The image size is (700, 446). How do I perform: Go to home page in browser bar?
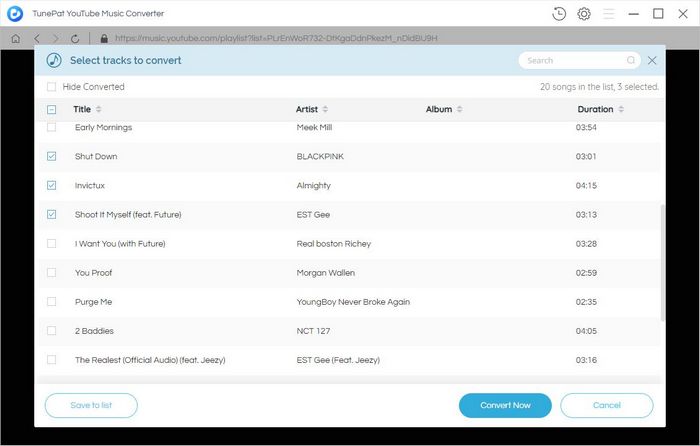click(x=16, y=38)
